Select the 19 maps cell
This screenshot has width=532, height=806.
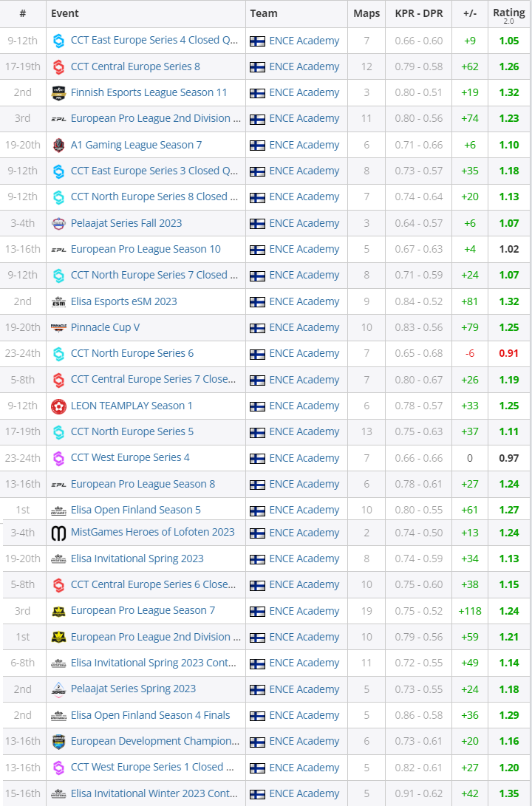366,611
